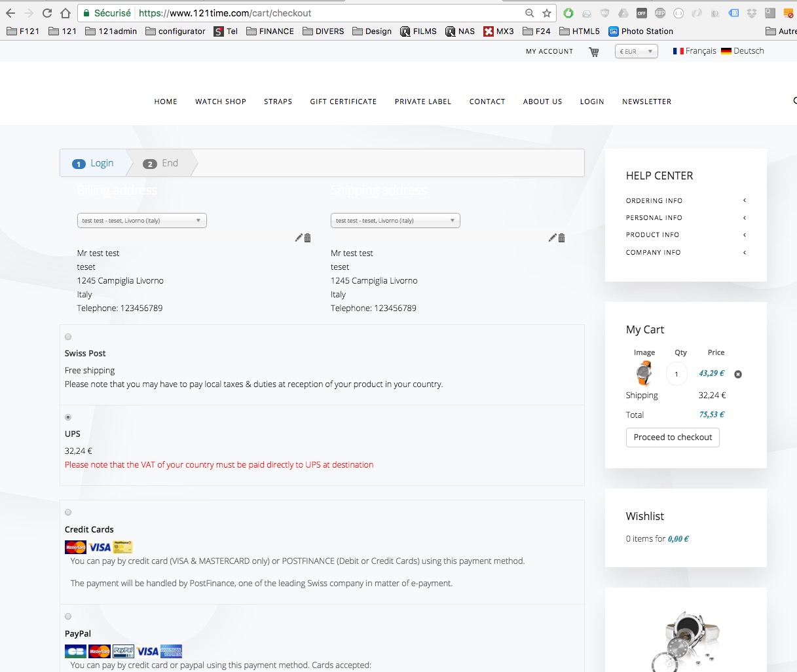Image resolution: width=797 pixels, height=672 pixels.
Task: Delete the billing address with trash icon
Action: pos(308,238)
